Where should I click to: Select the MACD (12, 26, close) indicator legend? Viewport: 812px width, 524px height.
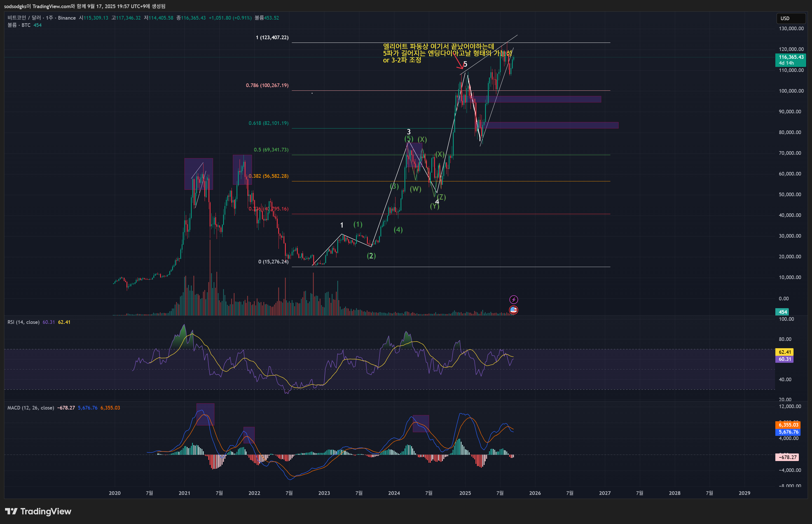click(x=31, y=408)
